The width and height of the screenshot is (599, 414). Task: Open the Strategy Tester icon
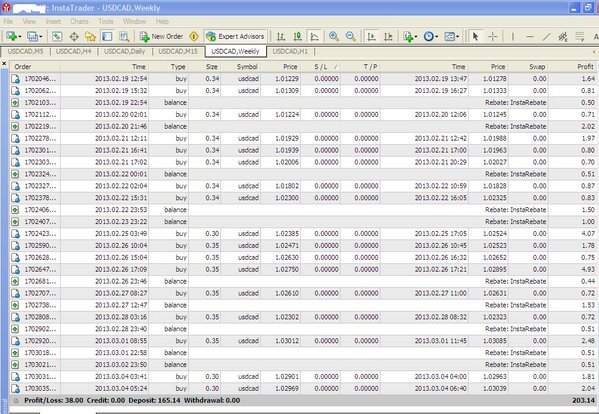[x=124, y=36]
